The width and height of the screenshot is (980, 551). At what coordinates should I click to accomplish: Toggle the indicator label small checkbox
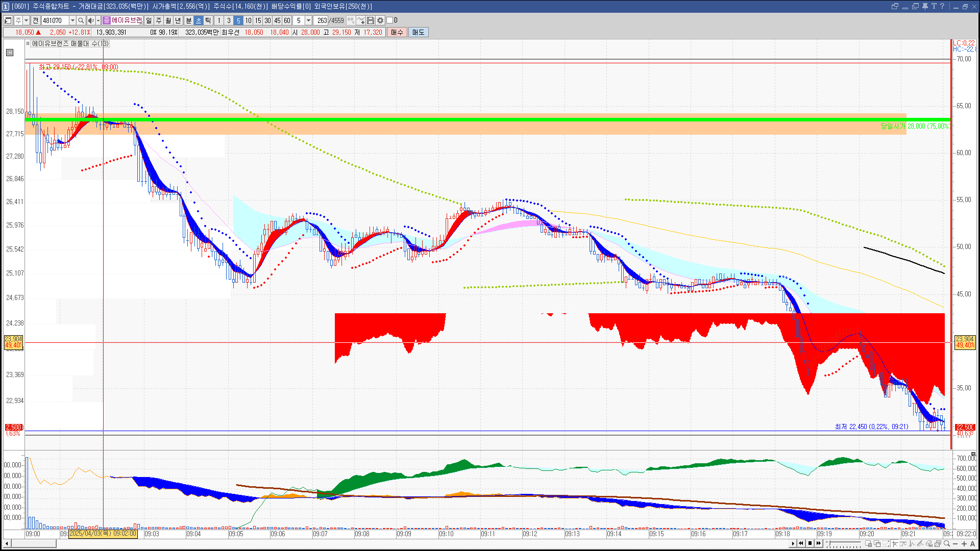pos(28,43)
